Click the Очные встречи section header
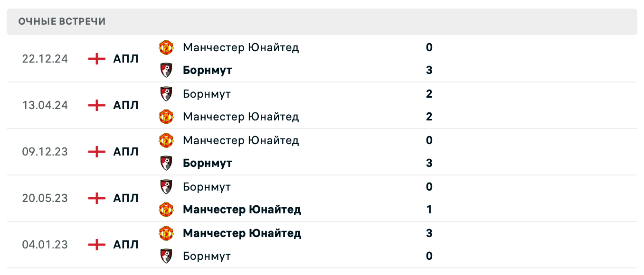Viewport: 644px width, 275px height. coord(62,22)
